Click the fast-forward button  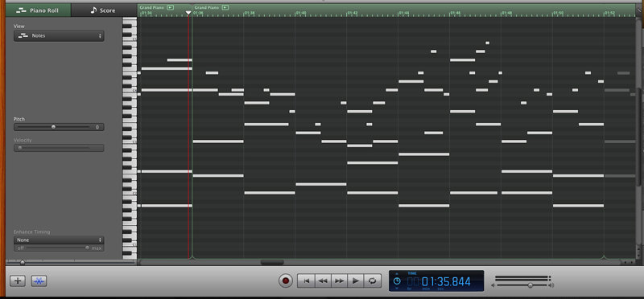(339, 281)
